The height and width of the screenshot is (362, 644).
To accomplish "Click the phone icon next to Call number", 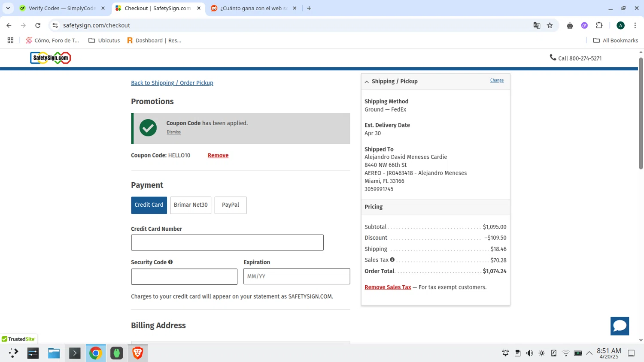I will (553, 57).
